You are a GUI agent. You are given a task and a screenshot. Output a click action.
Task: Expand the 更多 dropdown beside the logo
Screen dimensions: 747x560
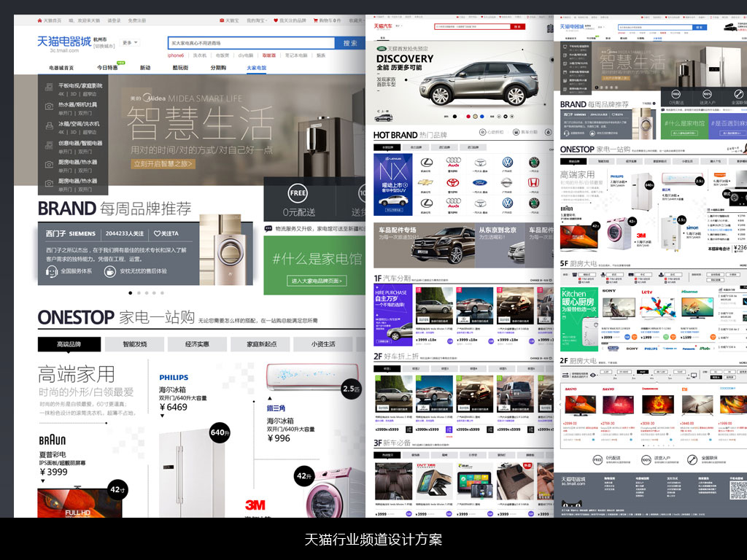tap(130, 43)
